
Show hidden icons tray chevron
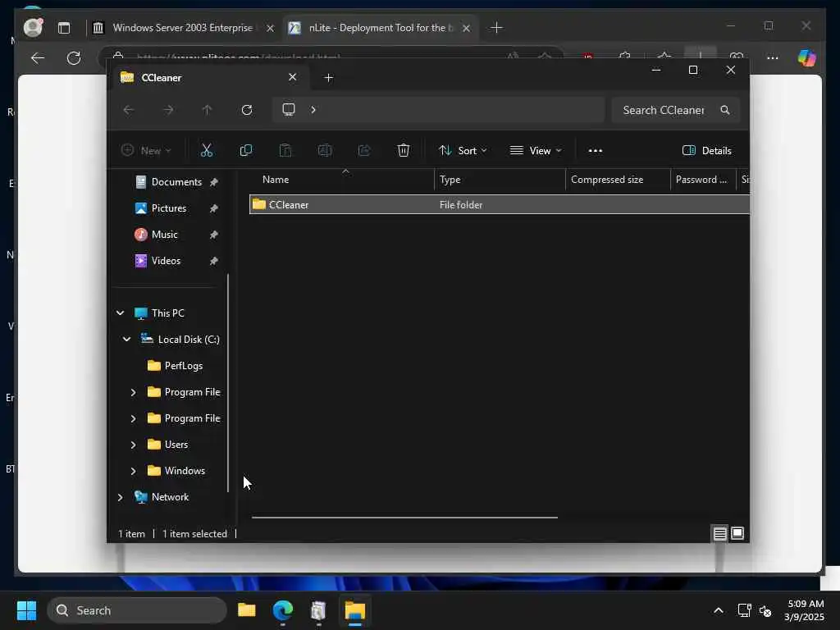pyautogui.click(x=719, y=610)
